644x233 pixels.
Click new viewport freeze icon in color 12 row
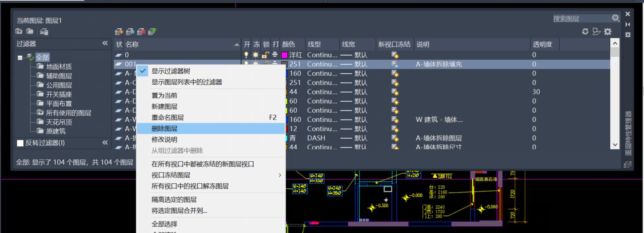[395, 129]
